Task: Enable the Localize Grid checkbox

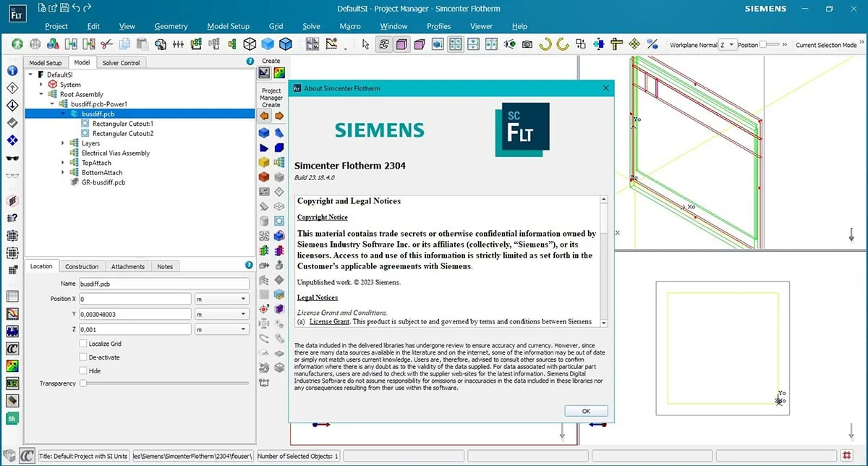Action: pyautogui.click(x=84, y=344)
